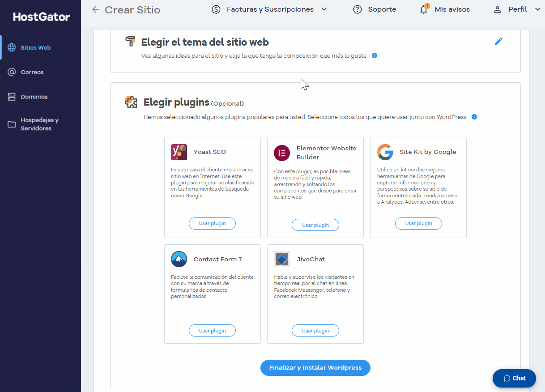
Task: Click the pencil edit icon for theme
Action: [x=498, y=41]
